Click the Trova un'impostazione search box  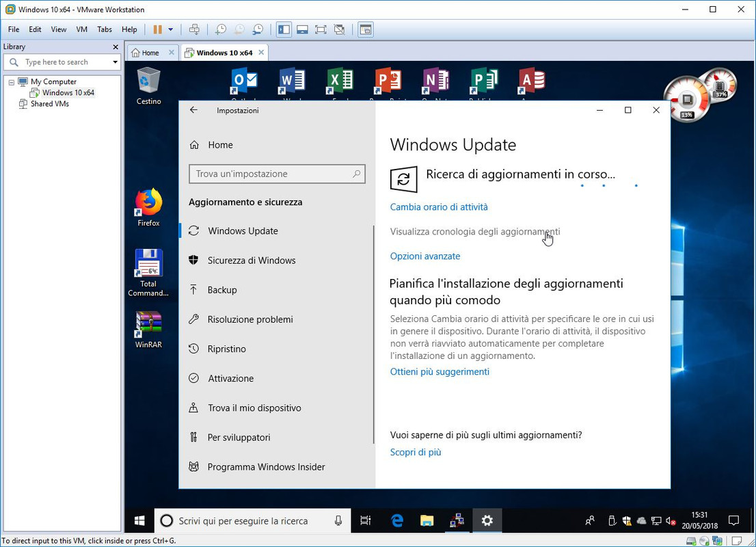277,174
